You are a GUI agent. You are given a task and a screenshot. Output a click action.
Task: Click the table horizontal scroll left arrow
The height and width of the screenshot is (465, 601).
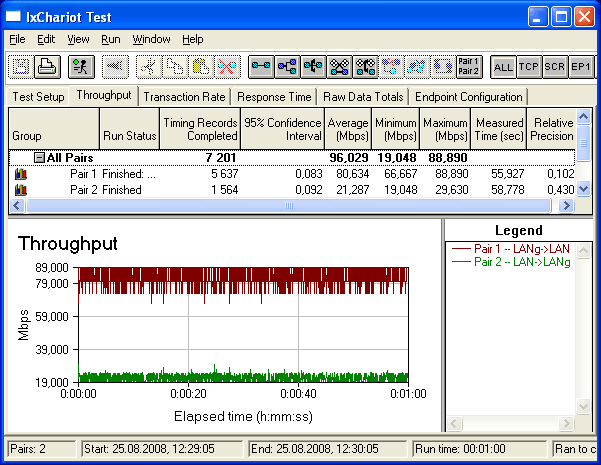16,206
